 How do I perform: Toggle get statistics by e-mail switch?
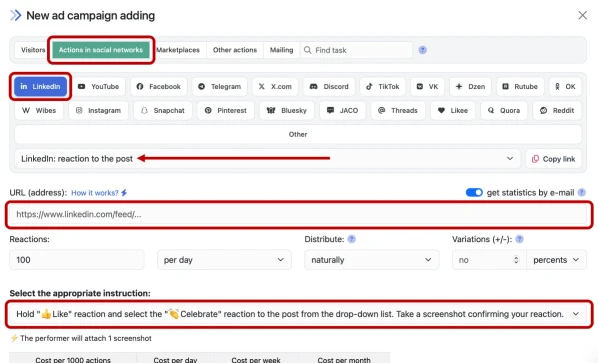tap(474, 193)
